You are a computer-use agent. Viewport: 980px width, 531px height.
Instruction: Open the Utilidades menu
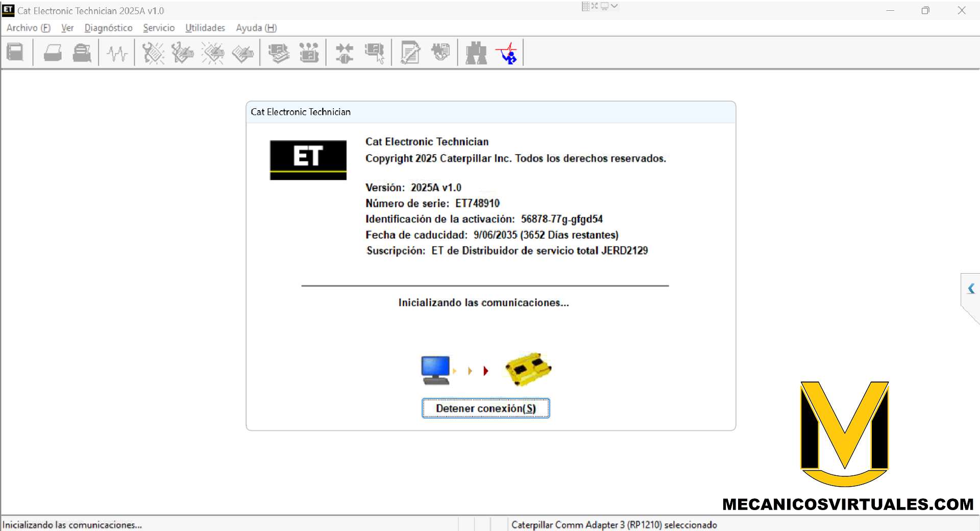click(x=205, y=28)
